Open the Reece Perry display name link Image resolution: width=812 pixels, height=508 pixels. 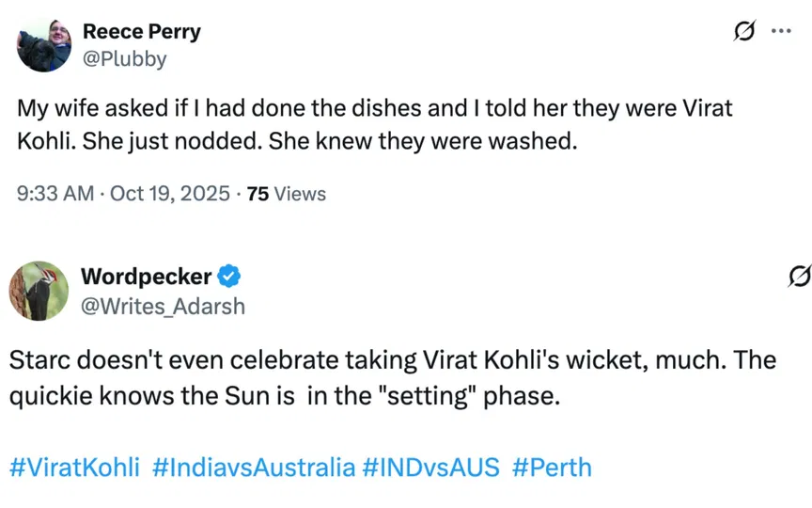[x=141, y=31]
